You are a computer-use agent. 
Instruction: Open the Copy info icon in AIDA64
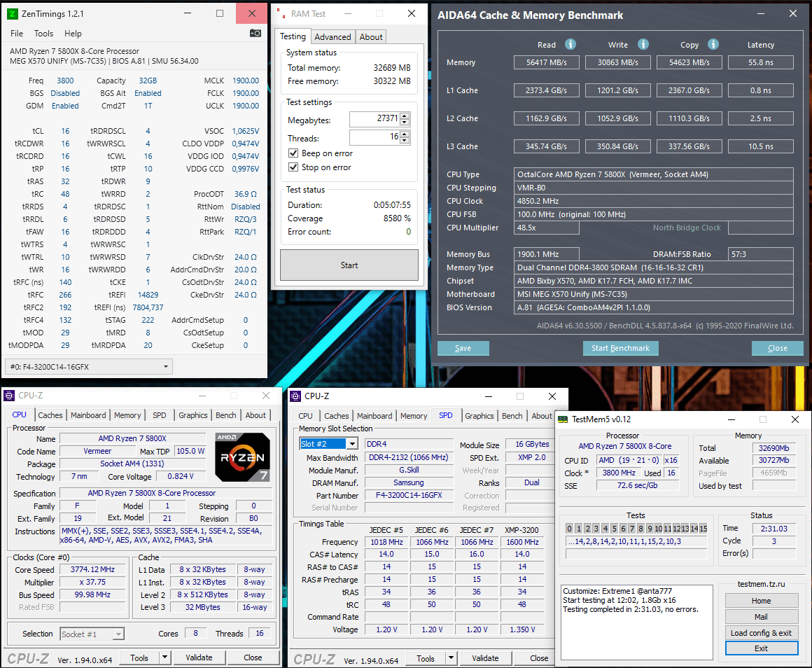coord(713,44)
